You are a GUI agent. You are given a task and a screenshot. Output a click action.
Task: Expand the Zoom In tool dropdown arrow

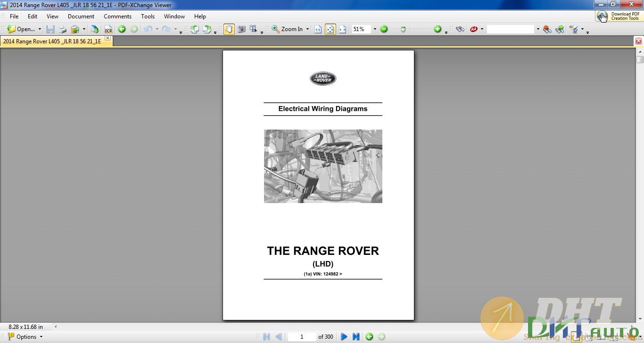[307, 29]
